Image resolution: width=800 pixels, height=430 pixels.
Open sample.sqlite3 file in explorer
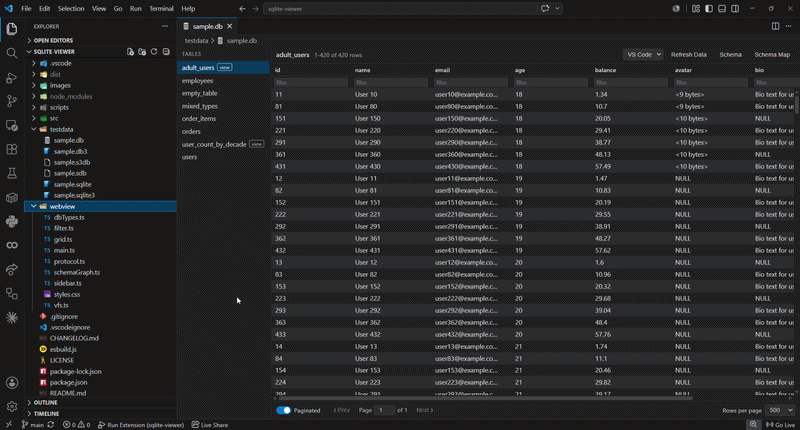point(74,195)
